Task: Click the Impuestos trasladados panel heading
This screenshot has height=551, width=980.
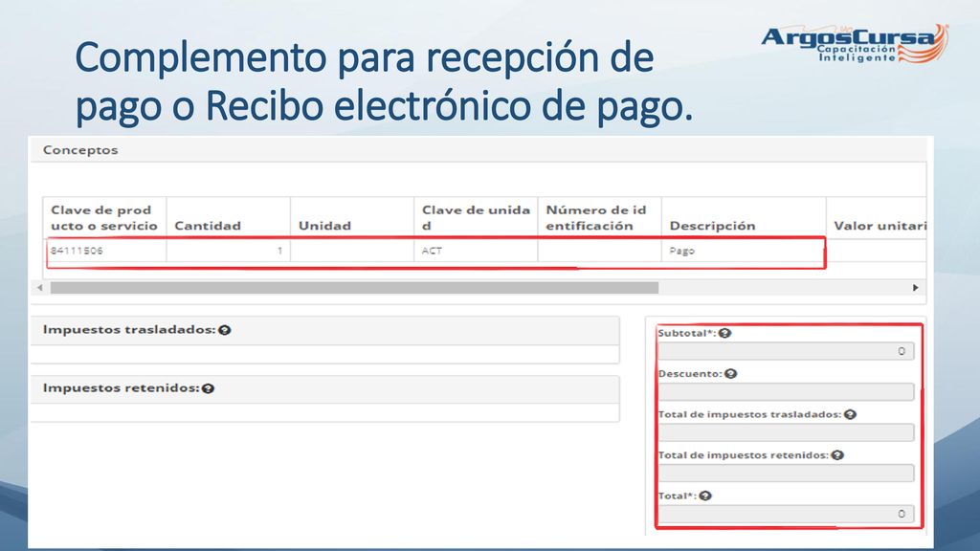Action: (x=325, y=330)
